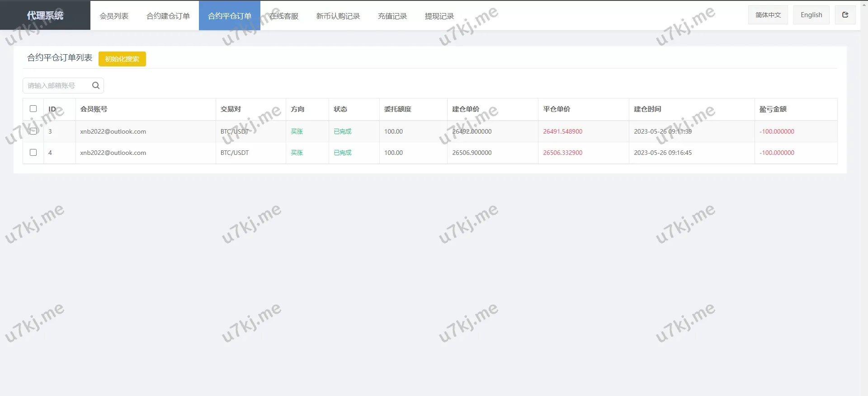Open the 充值记录 tab
868x396 pixels.
(392, 16)
